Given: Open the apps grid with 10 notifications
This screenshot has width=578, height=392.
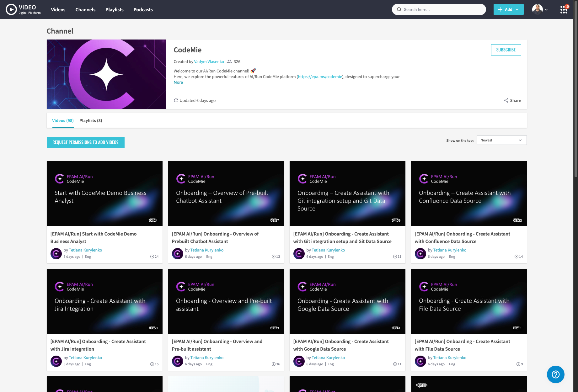Looking at the screenshot, I should [564, 9].
